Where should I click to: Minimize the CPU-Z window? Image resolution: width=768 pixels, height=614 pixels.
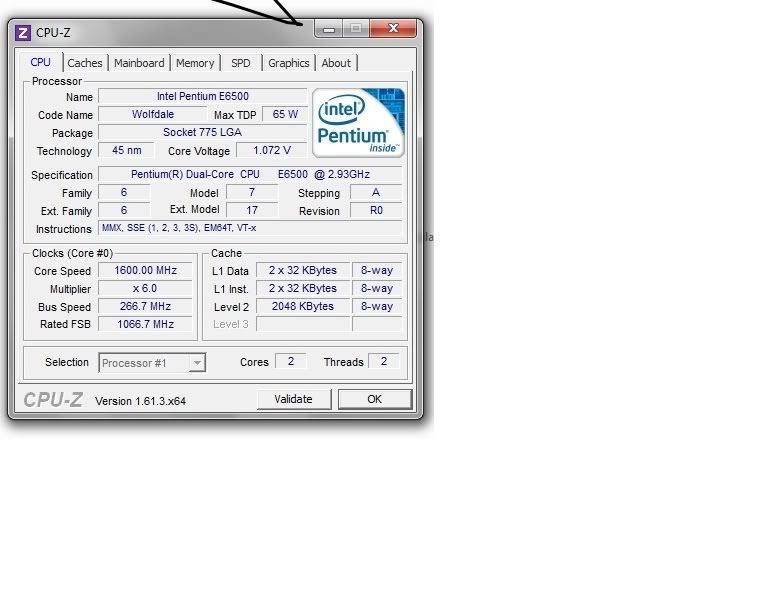[329, 29]
